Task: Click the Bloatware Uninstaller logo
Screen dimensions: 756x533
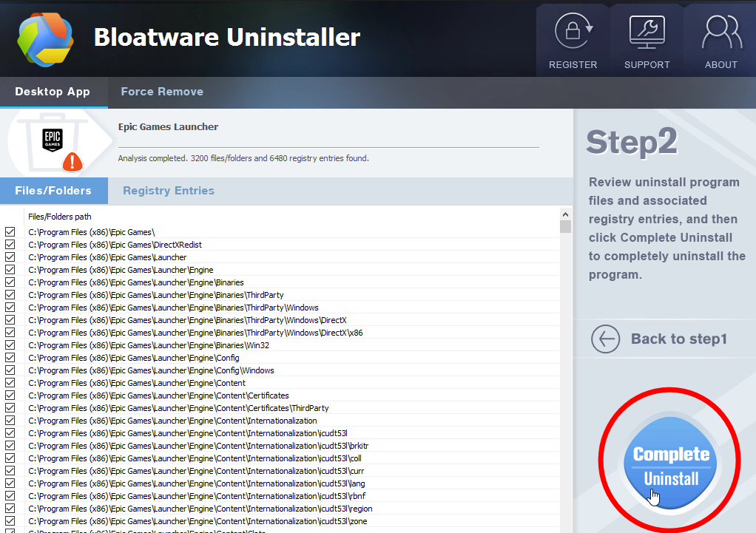Action: [45, 39]
